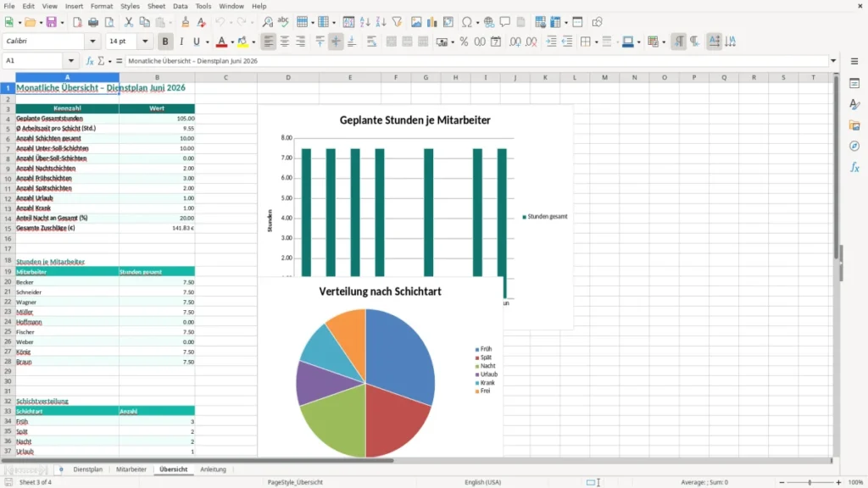Toggle Left-to-Right paragraph direction
Viewport: 868px width, 488px height.
679,42
